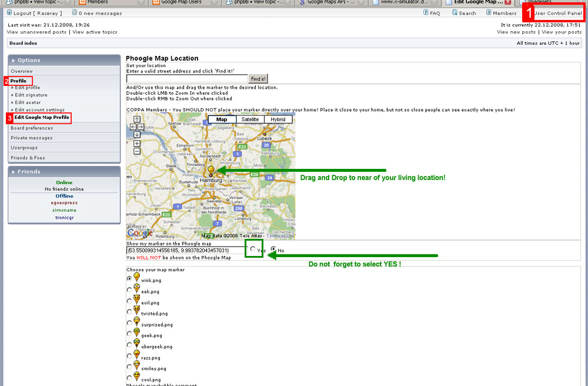The width and height of the screenshot is (588, 386).
Task: Open Edit account settings sub-item
Action: pos(40,109)
